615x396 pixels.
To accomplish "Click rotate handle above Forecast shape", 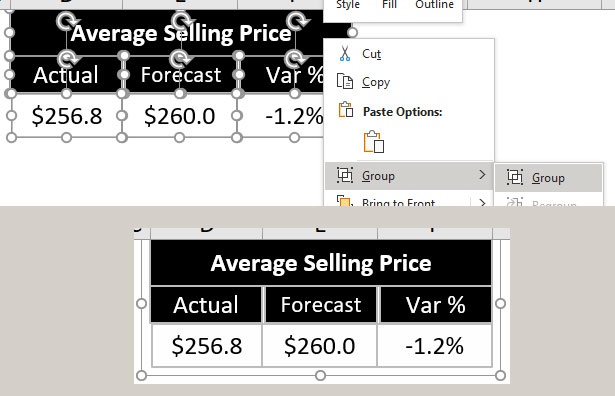I will coord(180,59).
